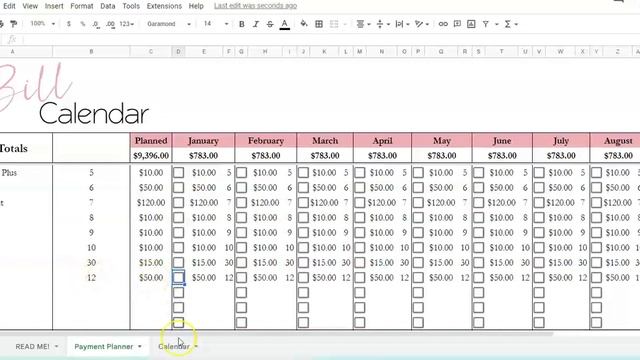Screen dimensions: 640x360
Task: Toggle bold formatting
Action: click(x=242, y=24)
